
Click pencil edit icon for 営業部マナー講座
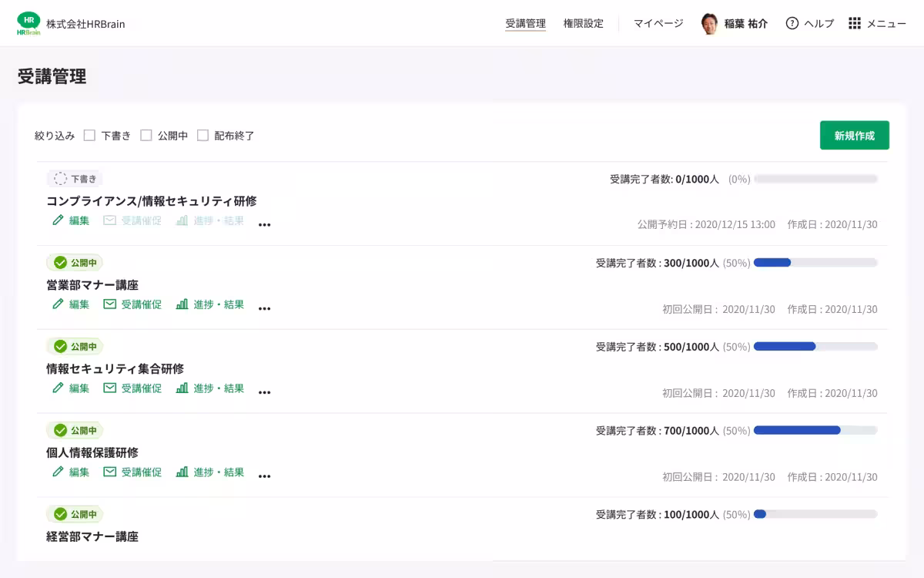[58, 304]
